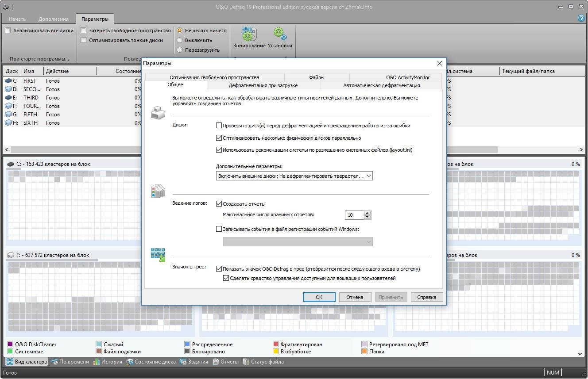The image size is (588, 379).
Task: Uncheck Использовать рекомендации системы layout.ini checkbox
Action: pos(219,150)
